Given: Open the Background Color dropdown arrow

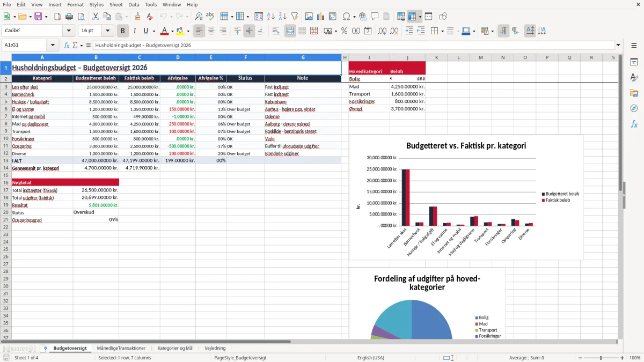Looking at the screenshot, I should (x=188, y=31).
